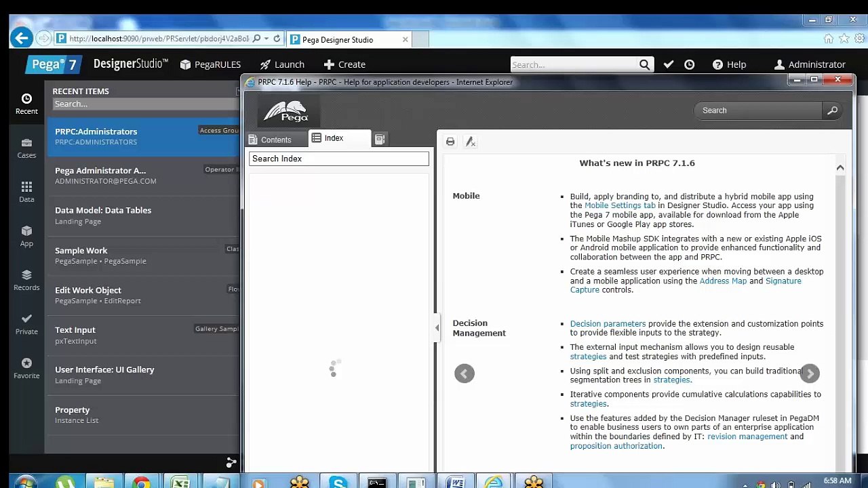Click the Pega 7 logo
This screenshot has width=868, height=488.
click(x=54, y=64)
